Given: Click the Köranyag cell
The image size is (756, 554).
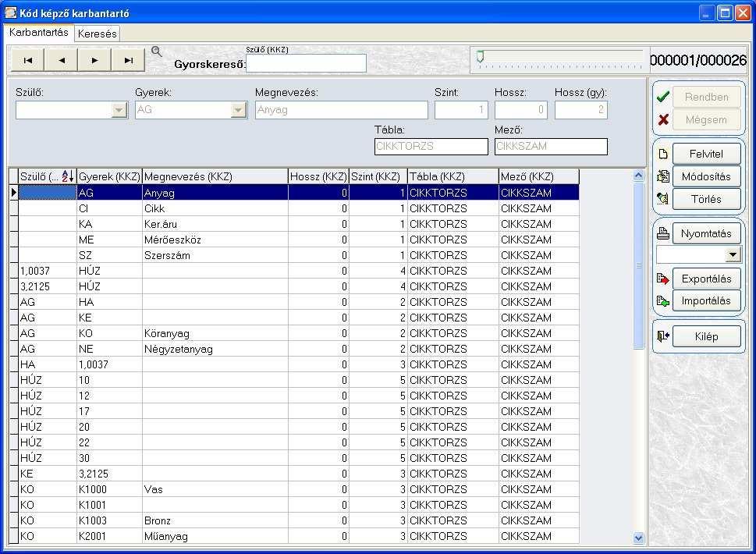Looking at the screenshot, I should (x=215, y=333).
